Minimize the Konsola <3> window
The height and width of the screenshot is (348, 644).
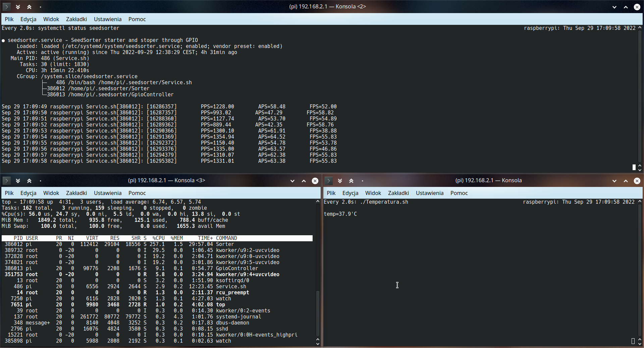[292, 181]
